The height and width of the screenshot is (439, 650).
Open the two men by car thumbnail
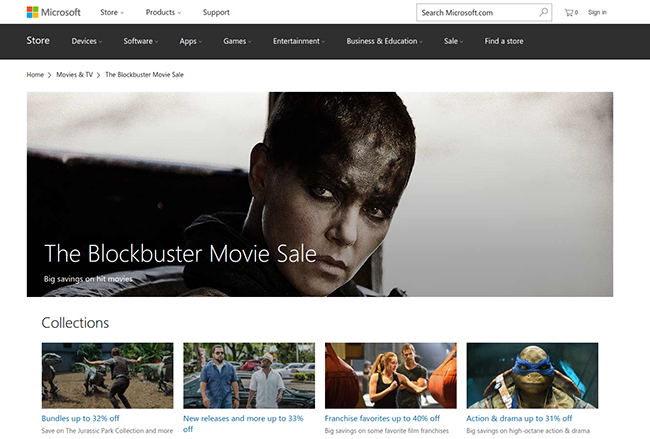(249, 376)
